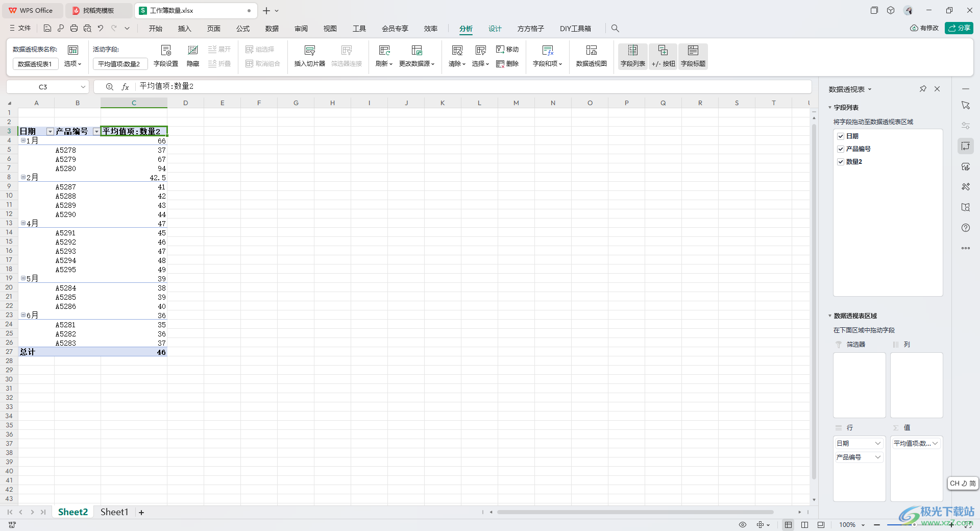Open the 设计 ribbon tab
The height and width of the screenshot is (531, 980).
[495, 29]
